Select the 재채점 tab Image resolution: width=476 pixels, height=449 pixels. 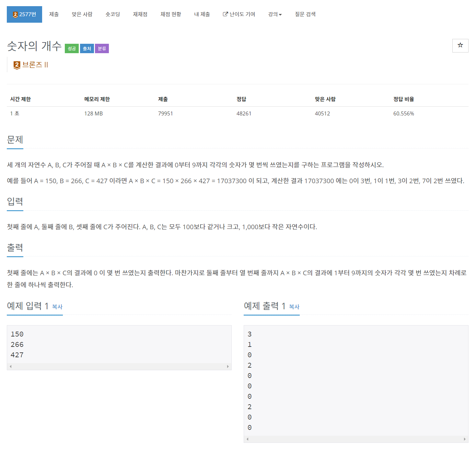coord(140,14)
